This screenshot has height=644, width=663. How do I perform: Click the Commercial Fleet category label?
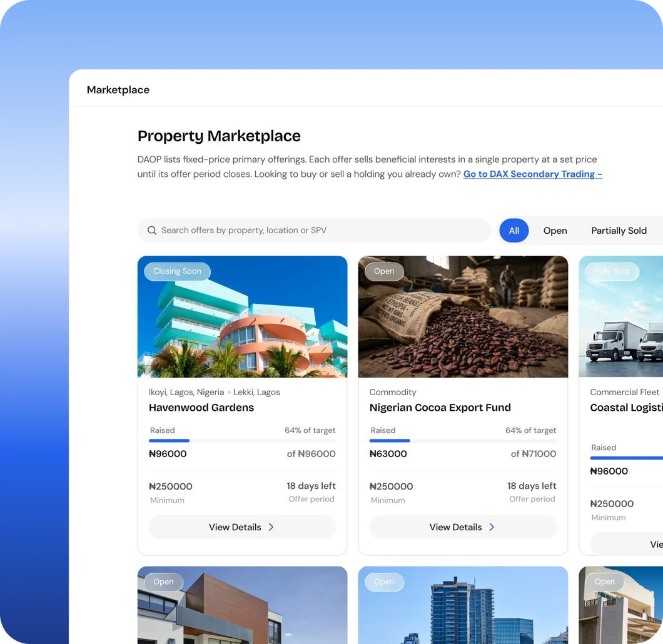click(x=624, y=392)
